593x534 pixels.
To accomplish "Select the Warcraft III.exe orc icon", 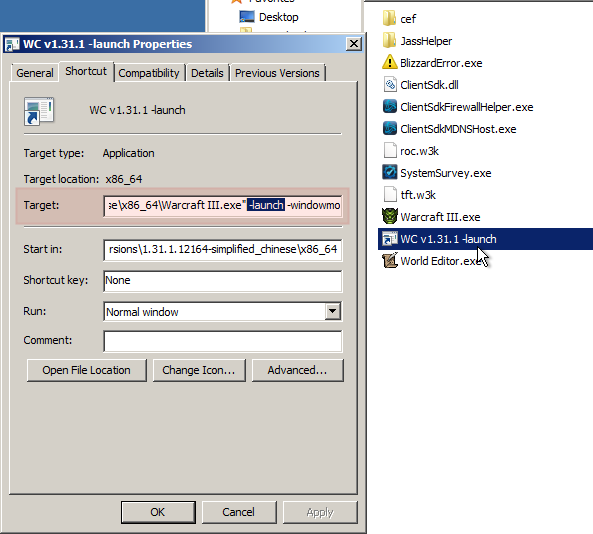I will (x=390, y=216).
